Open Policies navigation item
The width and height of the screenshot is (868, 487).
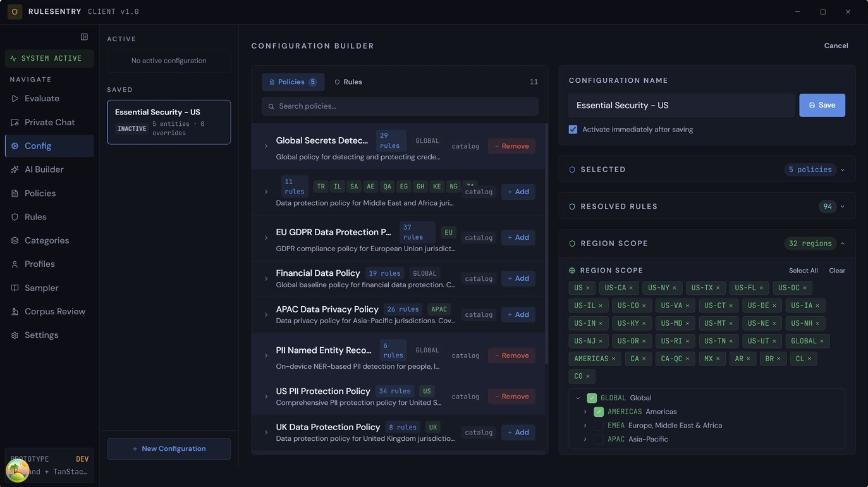click(x=49, y=194)
